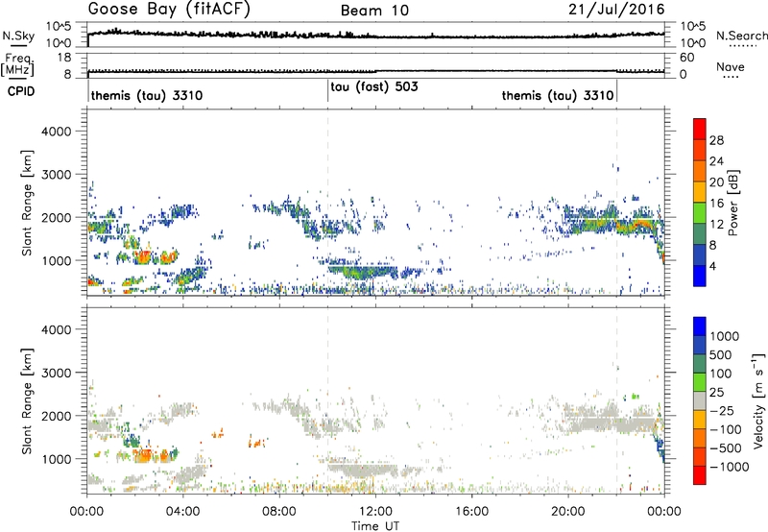Click the 16:00 time tick label
768x532 pixels.
[471, 512]
